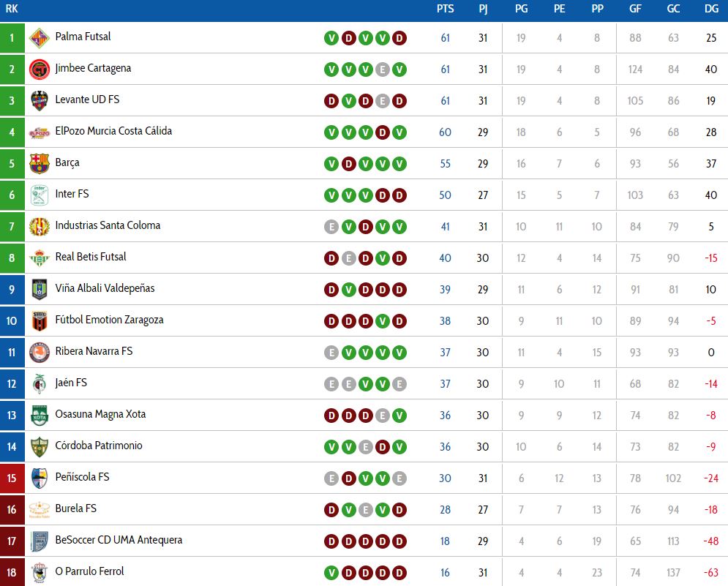The image size is (728, 586).
Task: Click Industrias Santa Coloma's first E badge
Action: tap(331, 227)
